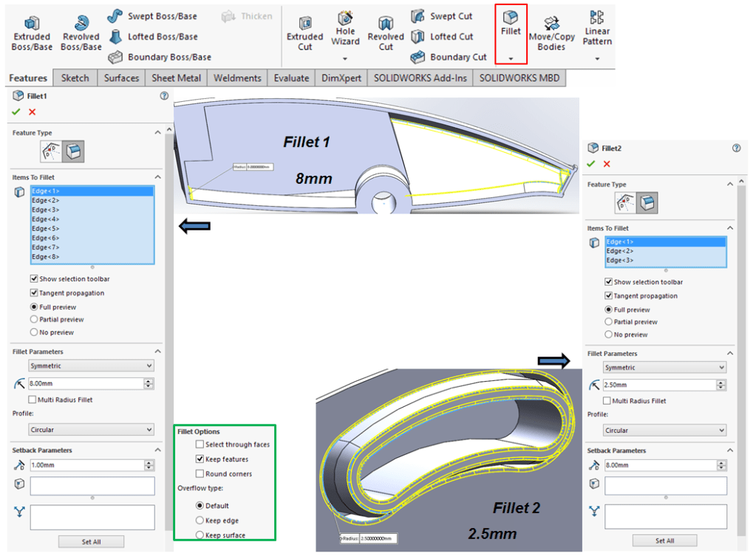
Task: Open the Move/Copy Bodies tool
Action: [x=551, y=24]
